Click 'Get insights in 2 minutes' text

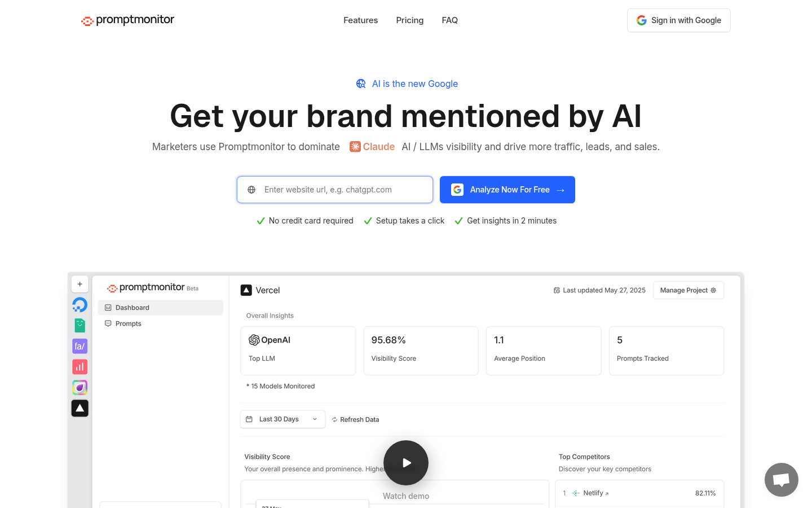(x=511, y=221)
